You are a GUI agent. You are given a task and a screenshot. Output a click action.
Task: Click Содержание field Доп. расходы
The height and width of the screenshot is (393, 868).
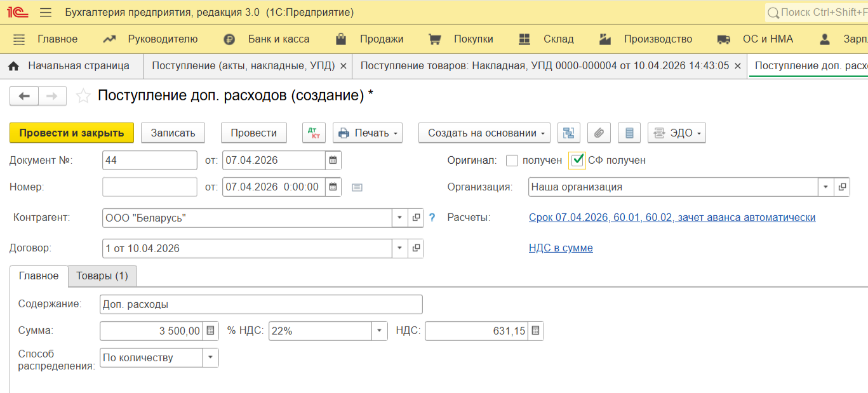click(x=261, y=304)
